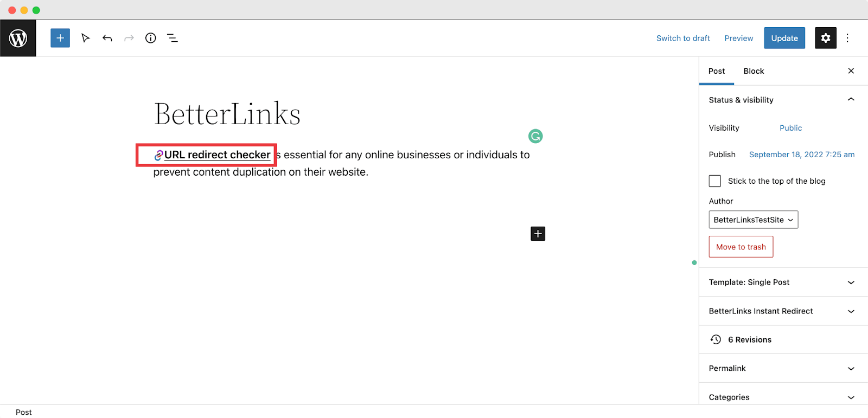Toggle the settings gear sidebar
868x418 pixels.
[826, 38]
